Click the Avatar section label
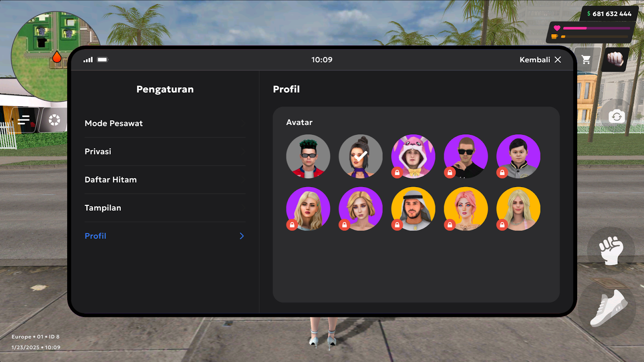The height and width of the screenshot is (362, 644). pos(299,122)
